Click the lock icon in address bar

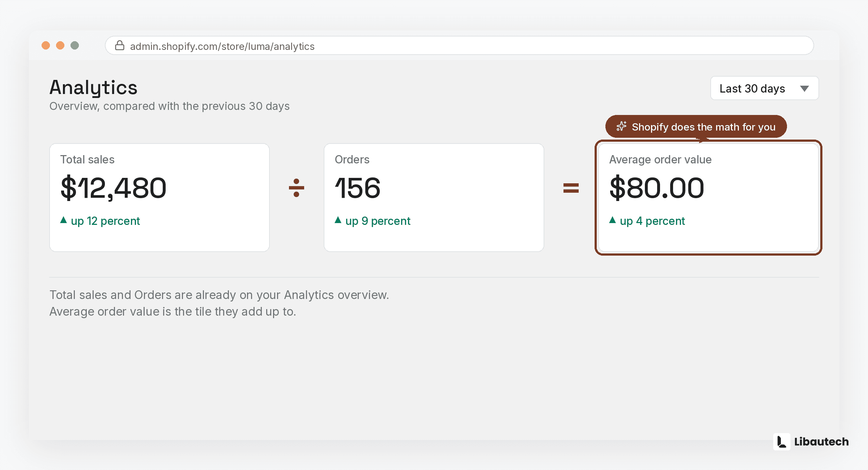pos(120,46)
